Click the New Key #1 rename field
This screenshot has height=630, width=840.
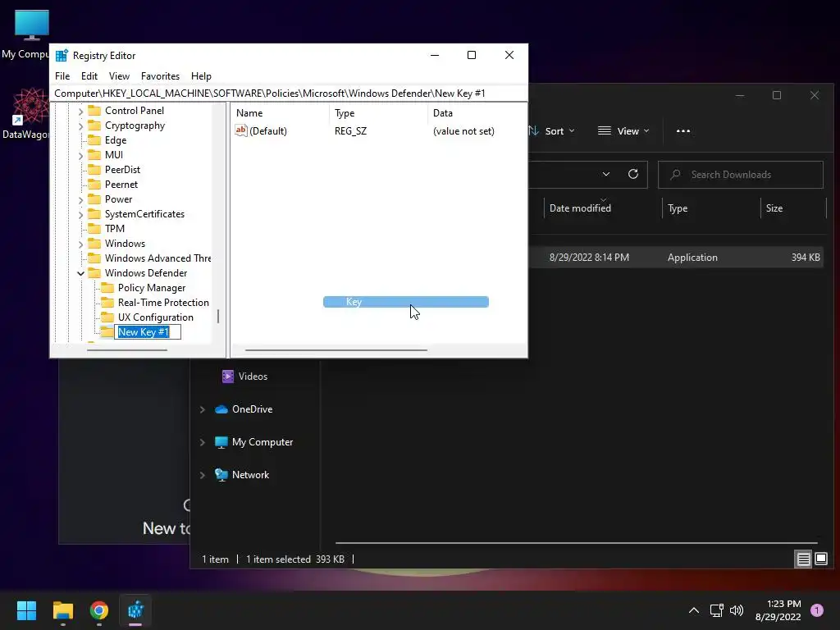148,332
